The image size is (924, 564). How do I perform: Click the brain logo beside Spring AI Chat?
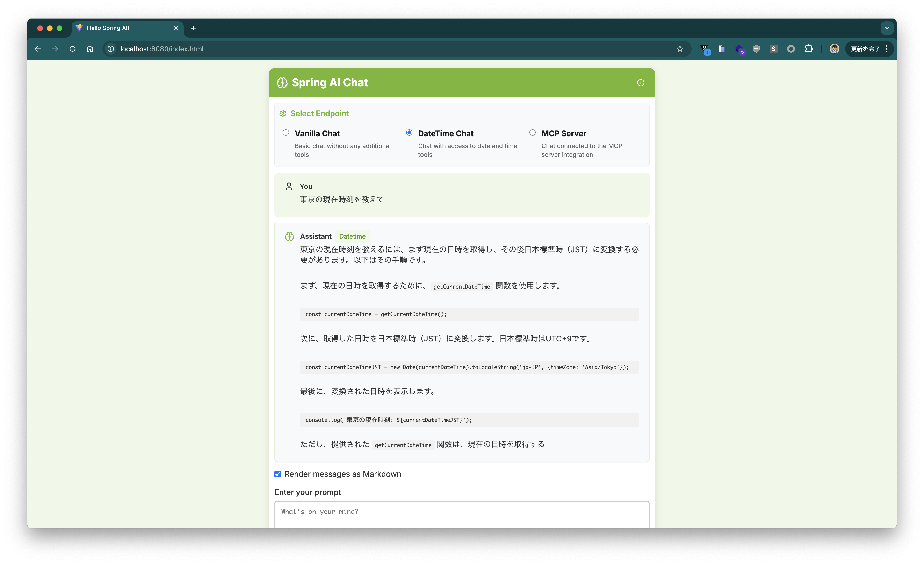(x=282, y=82)
